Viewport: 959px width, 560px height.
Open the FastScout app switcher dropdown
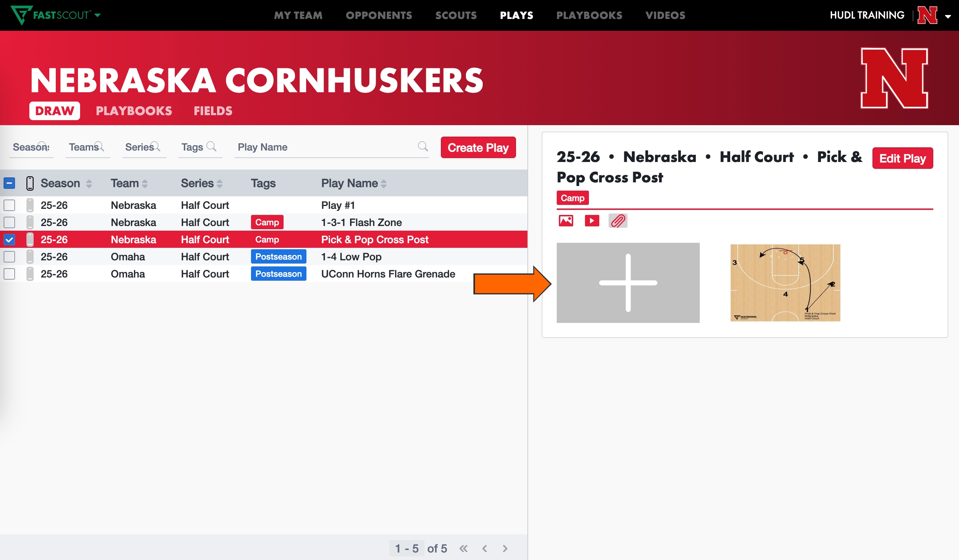point(97,15)
